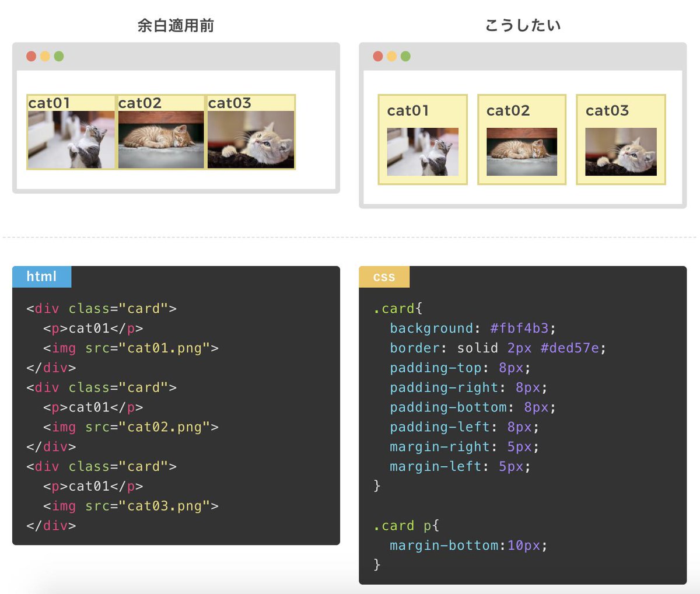Click the yellow minimize dot on left browser mockup
Image resolution: width=700 pixels, height=594 pixels.
(x=44, y=56)
